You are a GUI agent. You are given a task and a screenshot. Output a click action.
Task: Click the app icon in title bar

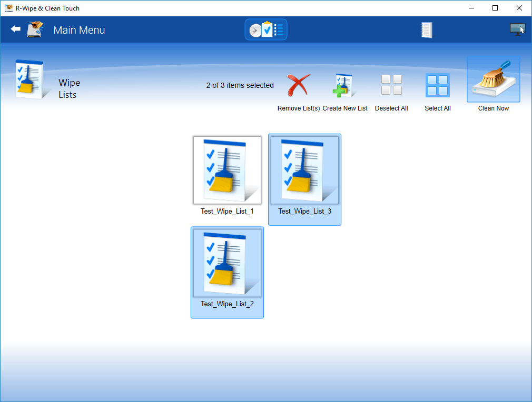click(x=8, y=8)
